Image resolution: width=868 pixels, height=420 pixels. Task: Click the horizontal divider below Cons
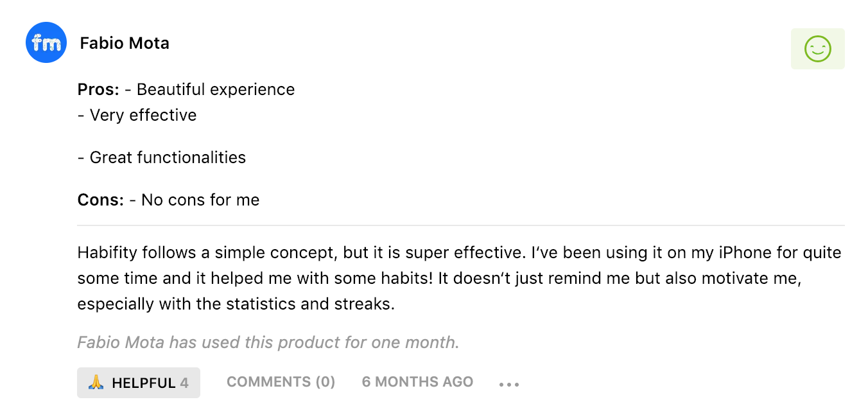click(460, 225)
